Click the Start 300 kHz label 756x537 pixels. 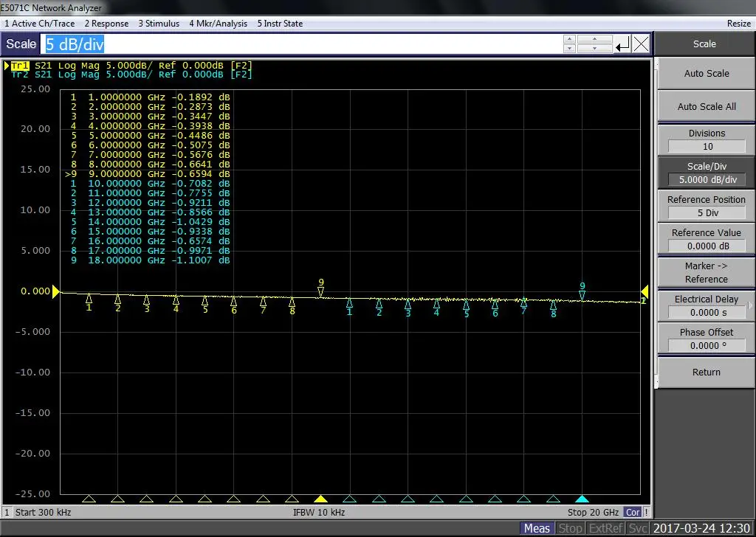tap(43, 512)
